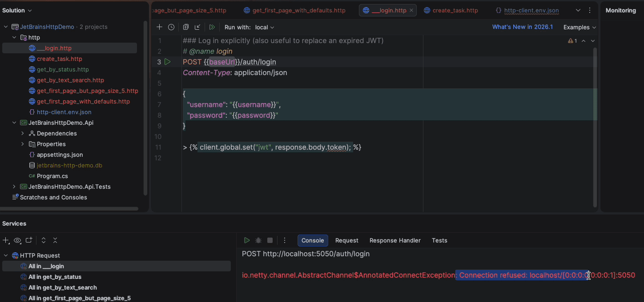
Task: Open the What's New in 2026.1 link
Action: tap(523, 27)
